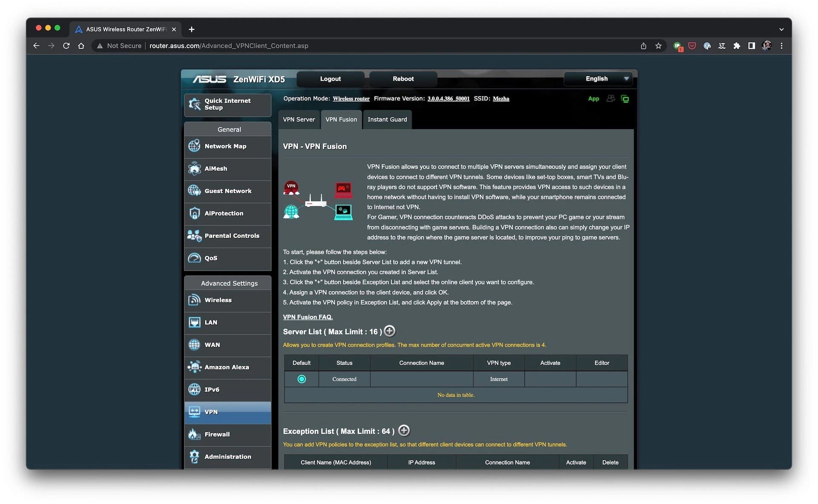Click the Logout button

[x=330, y=79]
